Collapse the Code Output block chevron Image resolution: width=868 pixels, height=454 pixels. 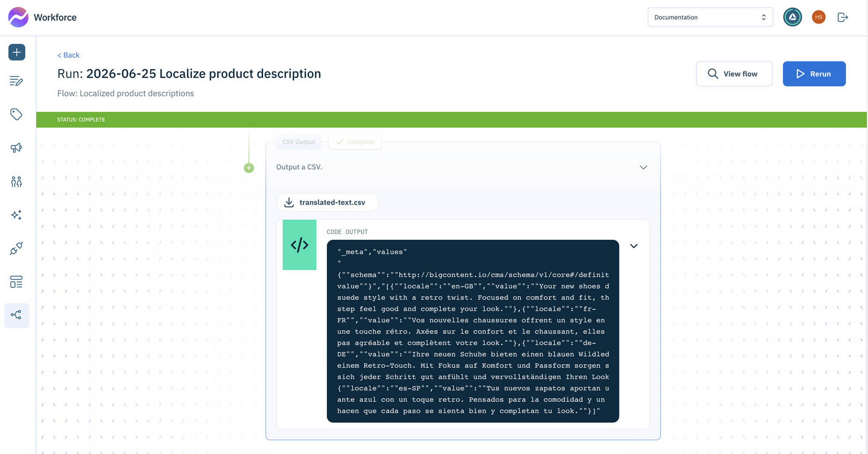pyautogui.click(x=634, y=246)
